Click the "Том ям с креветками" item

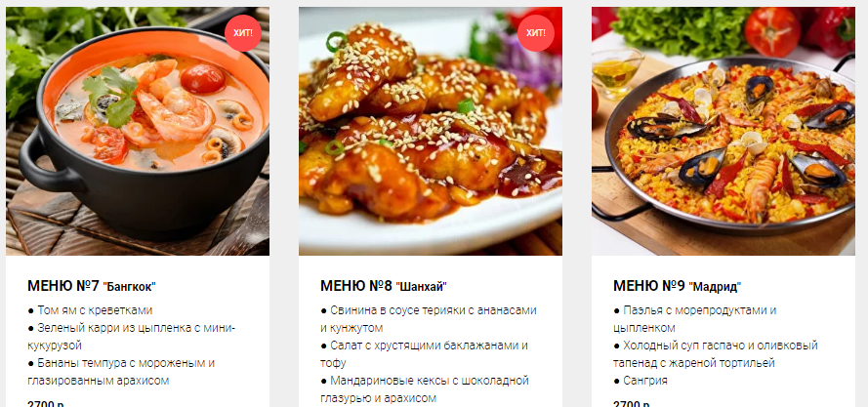pos(90,310)
